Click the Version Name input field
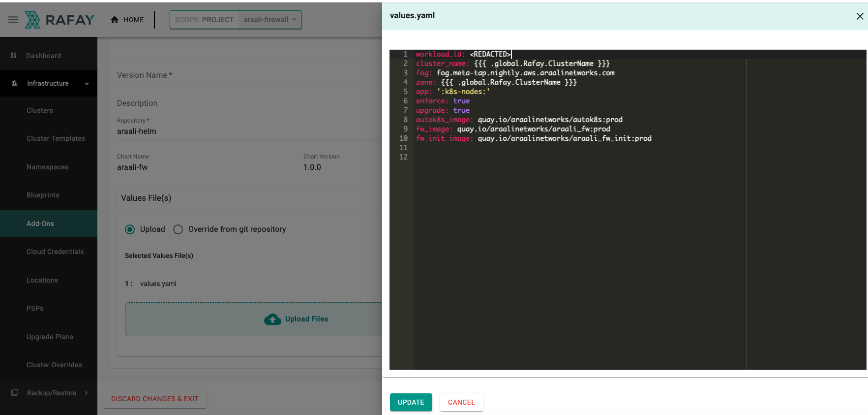868x415 pixels. click(249, 75)
